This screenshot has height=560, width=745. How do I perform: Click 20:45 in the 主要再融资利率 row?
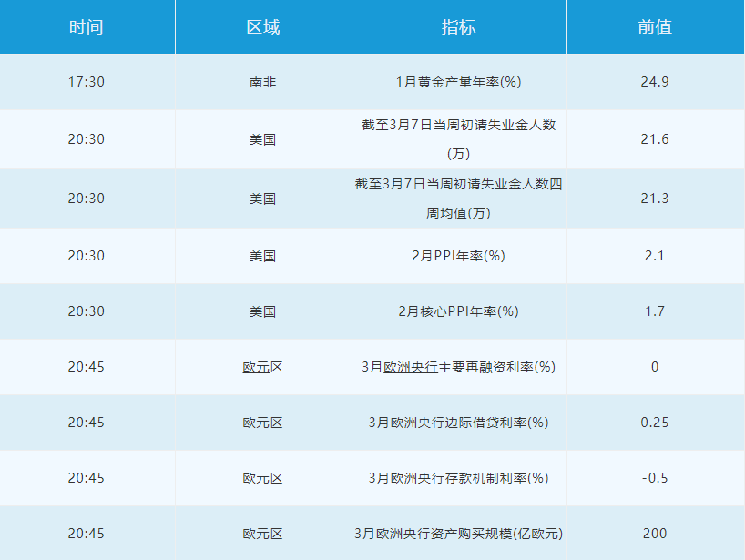(x=86, y=367)
